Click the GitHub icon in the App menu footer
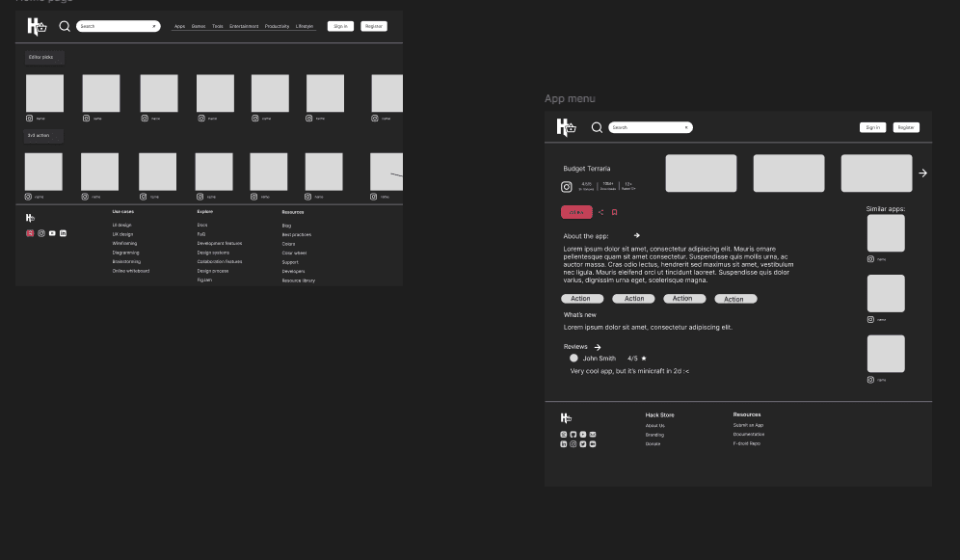Viewport: 960px width, 560px height. (x=573, y=435)
